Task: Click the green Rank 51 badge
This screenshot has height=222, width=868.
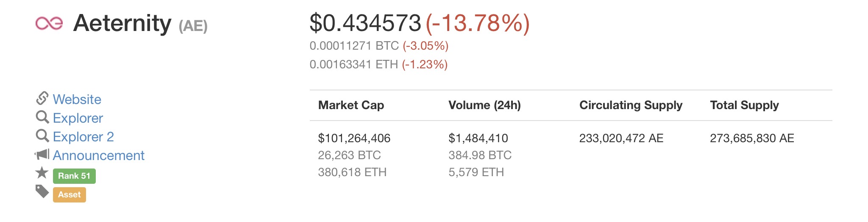Action: (x=74, y=176)
